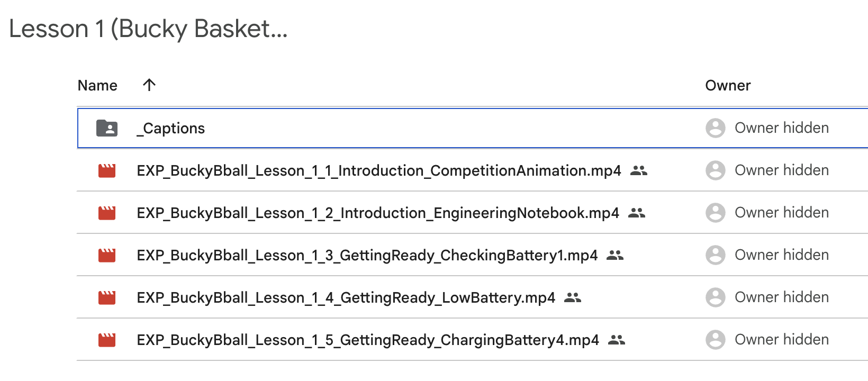Click the shared people icon next to LowBattery.mp4
Image resolution: width=868 pixels, height=381 pixels.
point(572,297)
